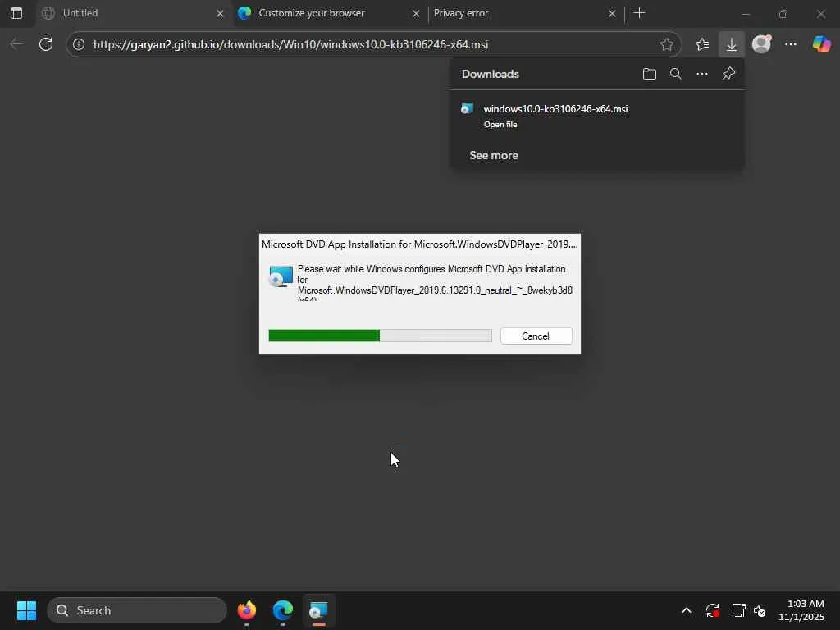Switch to the Privacy error tab

(525, 13)
